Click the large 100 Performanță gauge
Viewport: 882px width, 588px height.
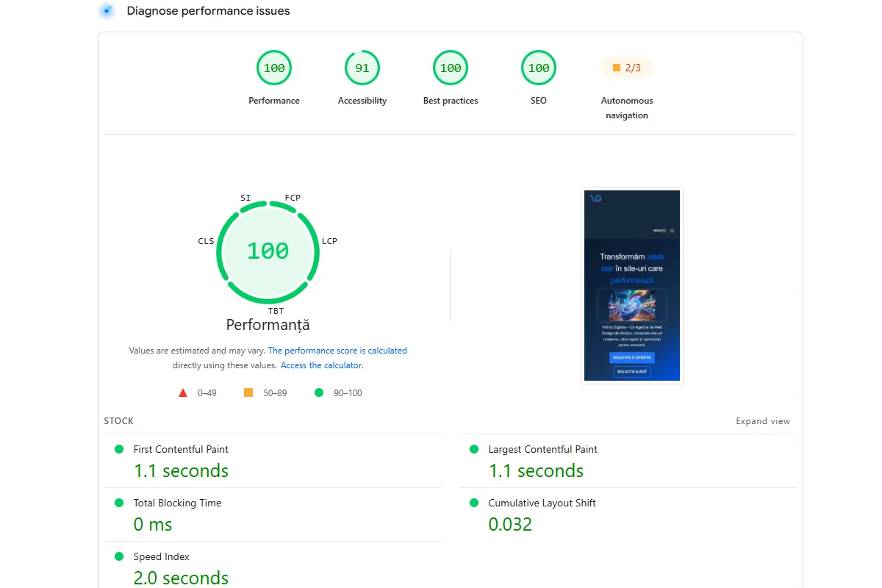click(268, 251)
